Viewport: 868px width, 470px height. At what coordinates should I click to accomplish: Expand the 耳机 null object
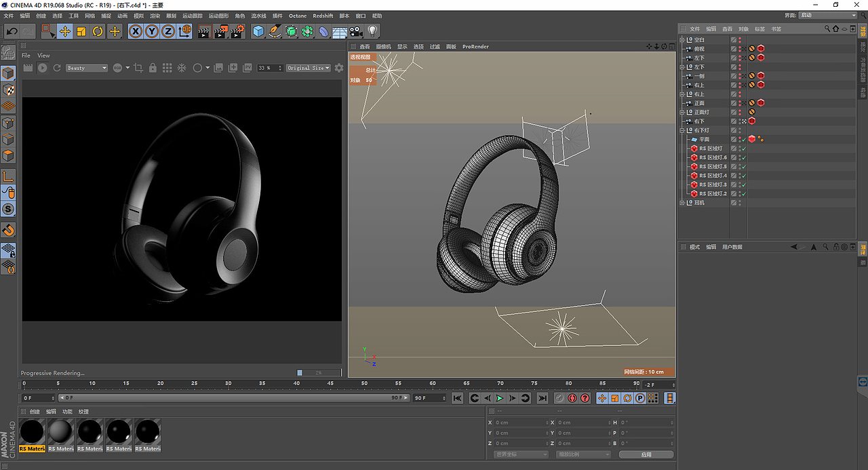coord(683,202)
